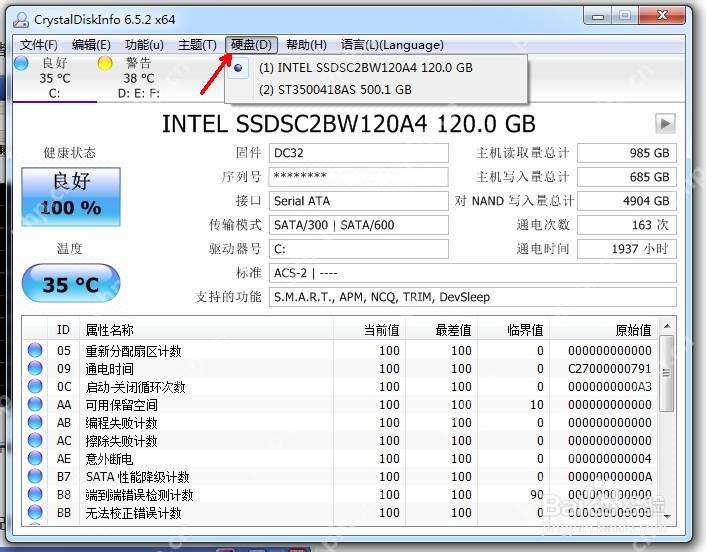
Task: Select the 意外断电 row
Action: [340, 458]
